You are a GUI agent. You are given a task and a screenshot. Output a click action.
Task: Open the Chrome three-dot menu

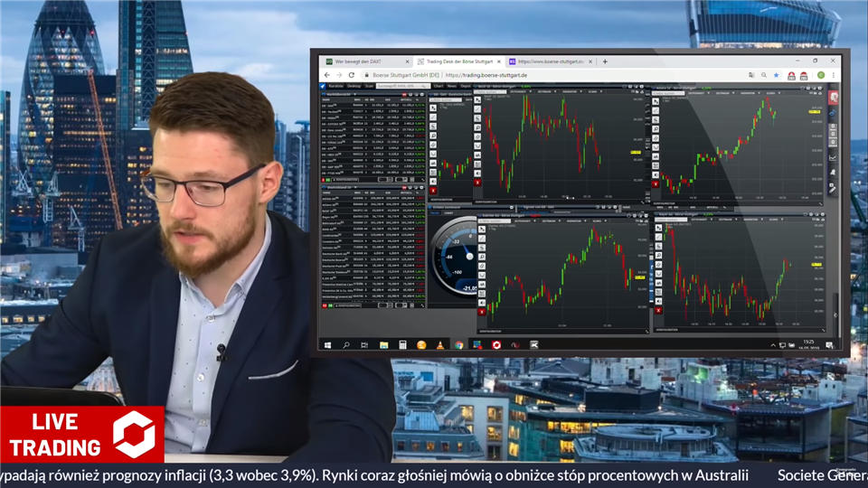point(834,76)
